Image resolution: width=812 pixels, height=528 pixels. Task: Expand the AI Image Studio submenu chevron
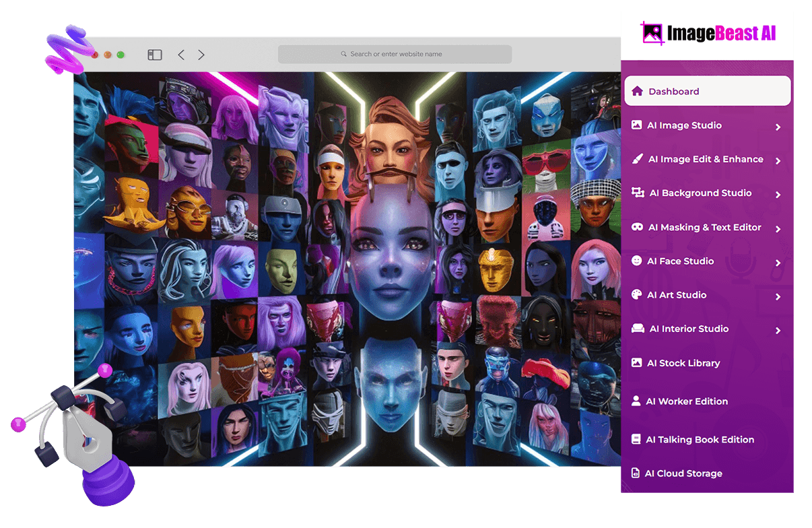(778, 127)
